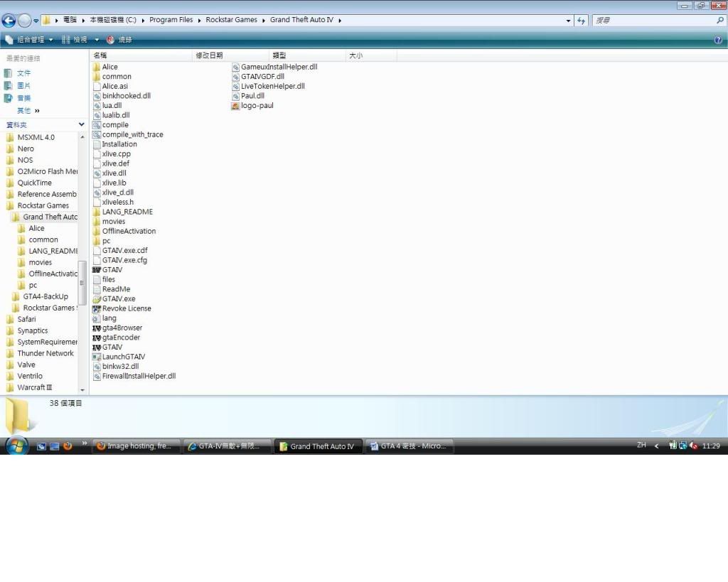Click the 搜尋 search input field
This screenshot has width=728, height=582.
coord(653,21)
